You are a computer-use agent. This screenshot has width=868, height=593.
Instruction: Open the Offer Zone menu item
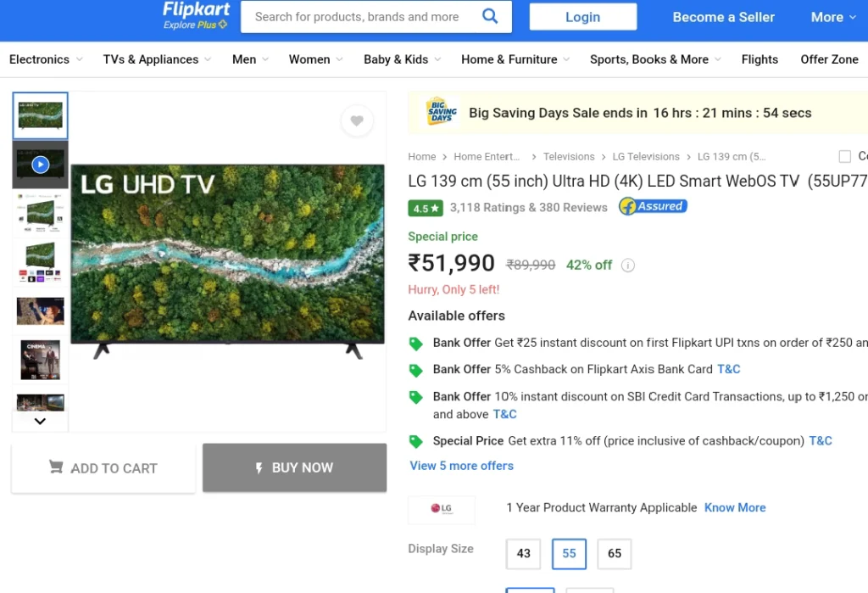point(829,59)
